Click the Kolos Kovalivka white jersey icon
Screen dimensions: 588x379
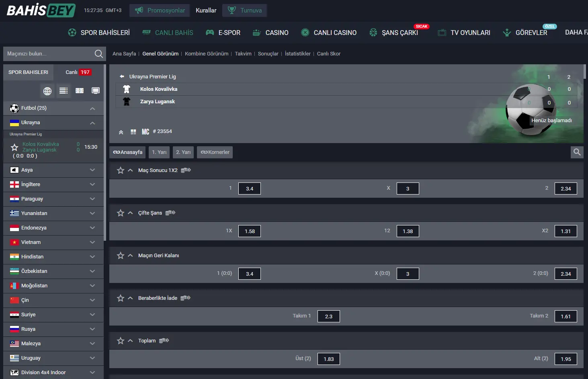pos(127,89)
